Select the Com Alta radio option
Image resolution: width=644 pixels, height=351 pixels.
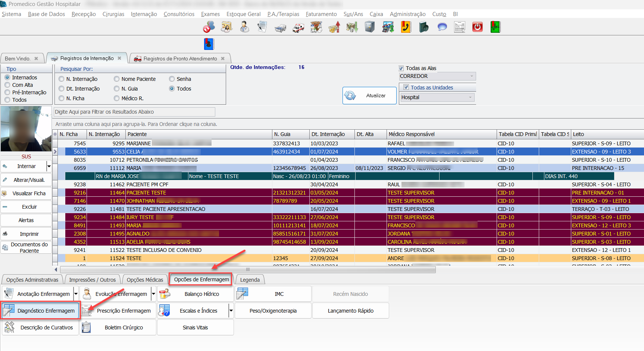(x=7, y=85)
